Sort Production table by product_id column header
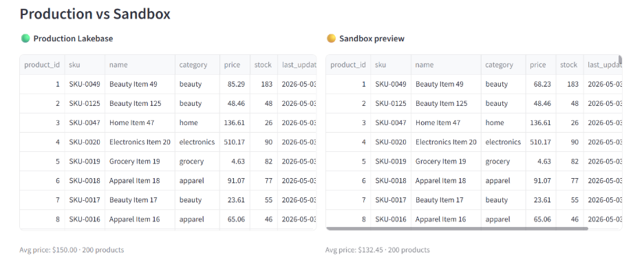 tap(42, 65)
